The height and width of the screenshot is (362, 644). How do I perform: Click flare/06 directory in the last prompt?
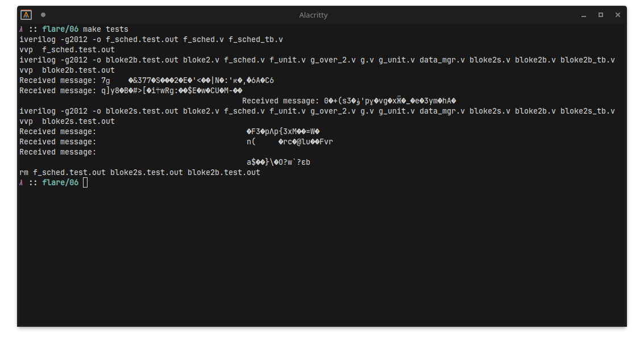click(60, 182)
